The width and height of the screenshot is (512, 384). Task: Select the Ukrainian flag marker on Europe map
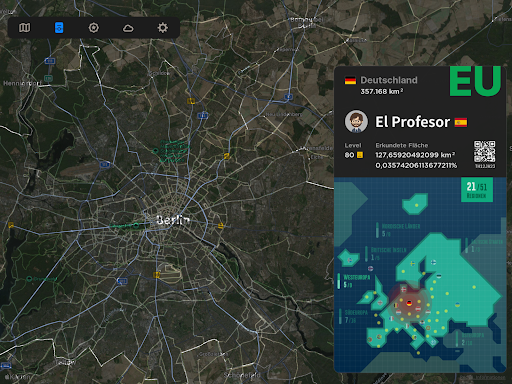(x=458, y=305)
